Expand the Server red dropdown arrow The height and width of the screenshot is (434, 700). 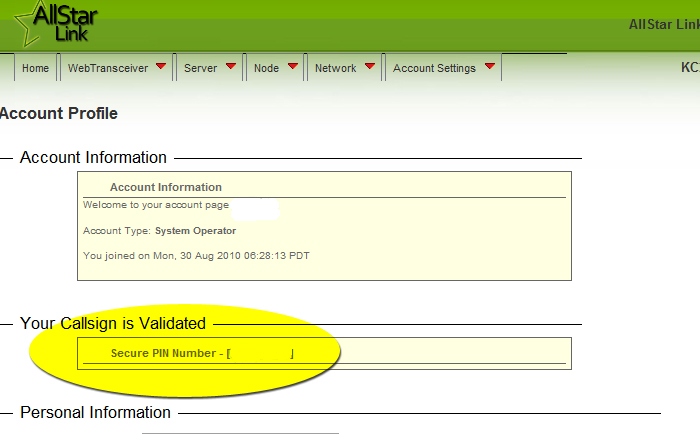click(x=231, y=67)
